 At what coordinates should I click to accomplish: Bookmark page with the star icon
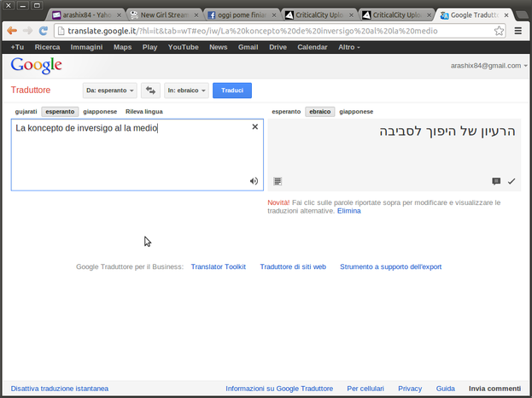click(x=499, y=31)
